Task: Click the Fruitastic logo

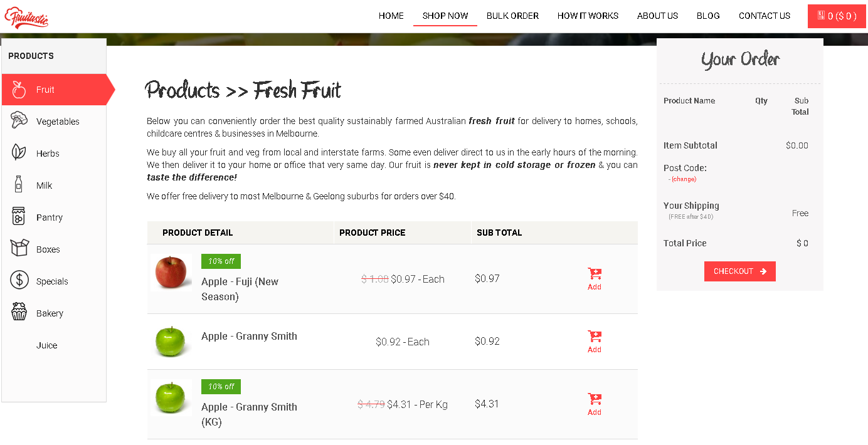Action: [x=27, y=17]
